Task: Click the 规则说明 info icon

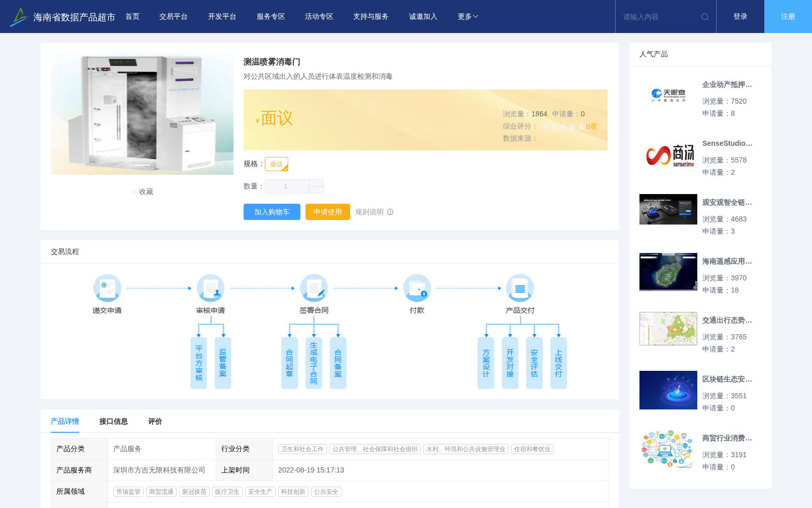Action: (x=390, y=212)
